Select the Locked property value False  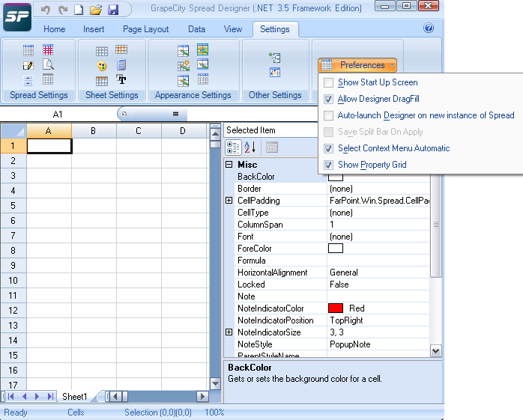[x=378, y=284]
